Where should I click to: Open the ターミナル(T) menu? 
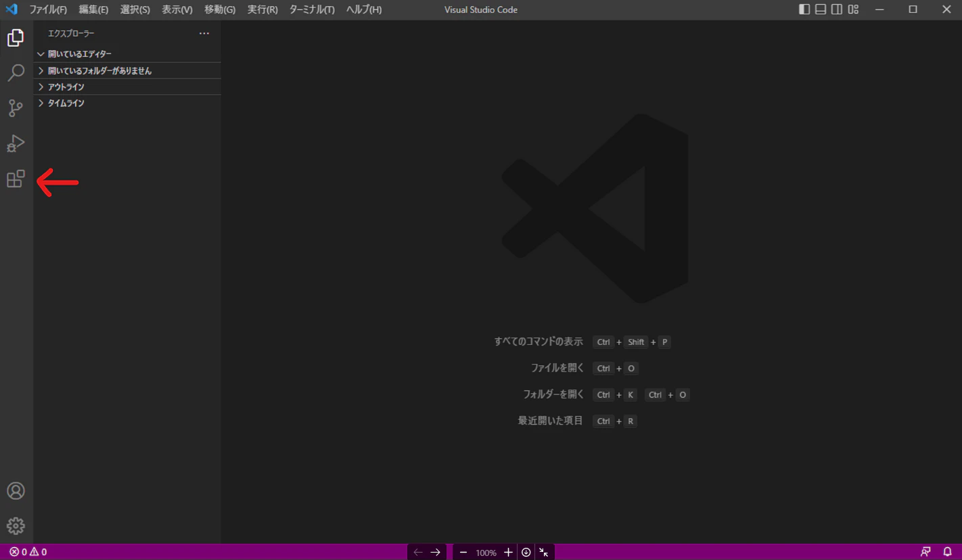[x=312, y=9]
